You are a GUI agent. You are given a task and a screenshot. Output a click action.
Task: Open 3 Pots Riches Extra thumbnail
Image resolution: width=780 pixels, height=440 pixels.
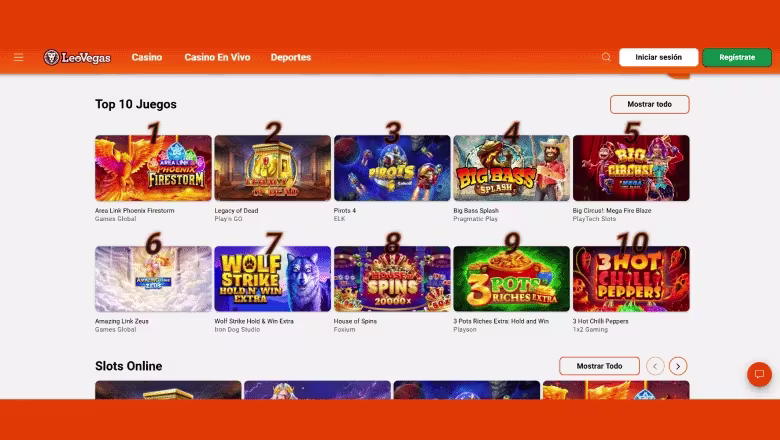click(x=511, y=279)
